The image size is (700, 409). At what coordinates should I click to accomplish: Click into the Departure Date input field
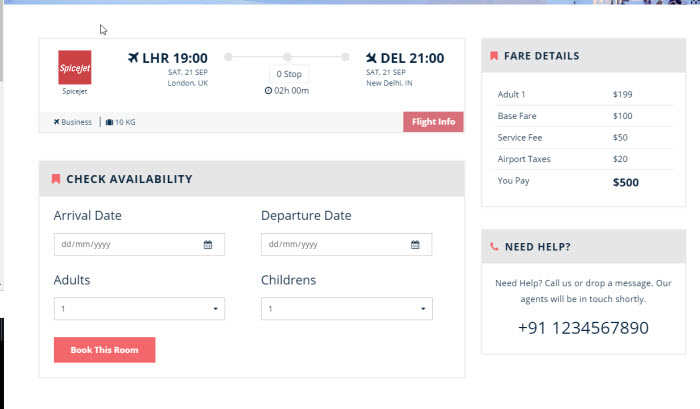click(x=332, y=244)
